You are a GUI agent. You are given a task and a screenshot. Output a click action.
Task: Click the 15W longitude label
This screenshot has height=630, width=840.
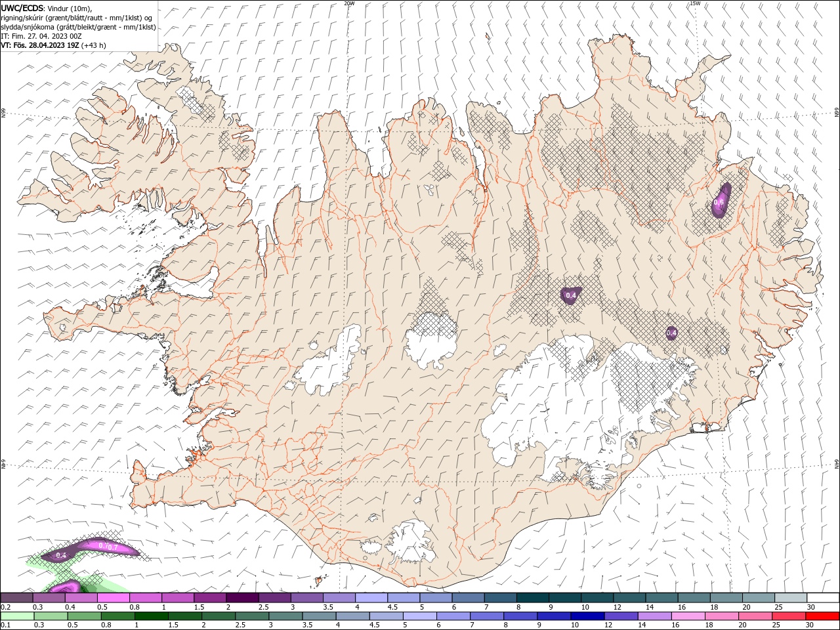[x=695, y=3]
